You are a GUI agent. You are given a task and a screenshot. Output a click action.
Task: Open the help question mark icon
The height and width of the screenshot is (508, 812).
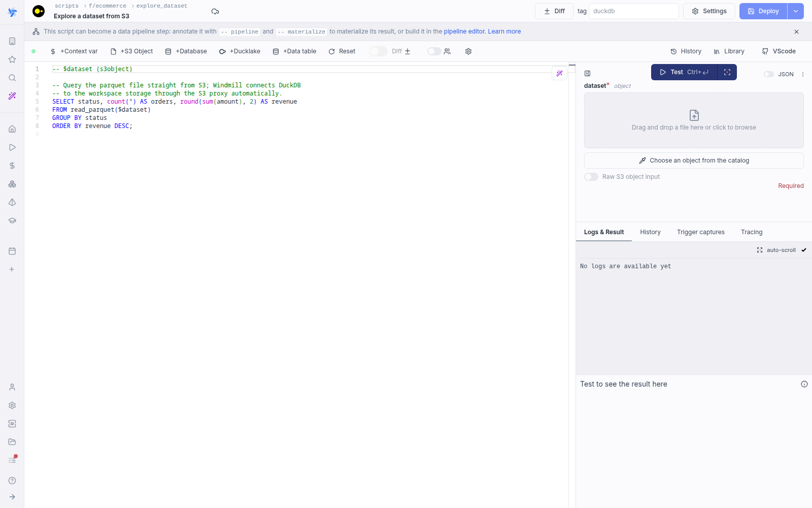click(12, 481)
